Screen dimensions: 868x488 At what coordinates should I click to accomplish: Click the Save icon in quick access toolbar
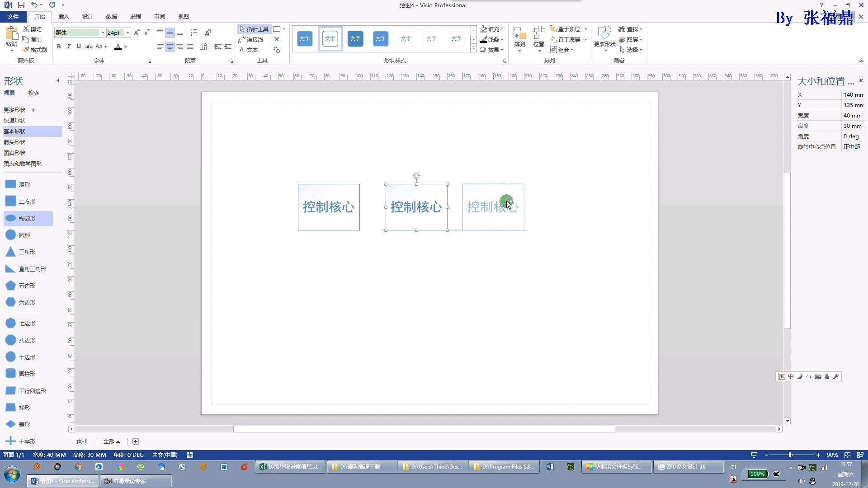pos(21,5)
